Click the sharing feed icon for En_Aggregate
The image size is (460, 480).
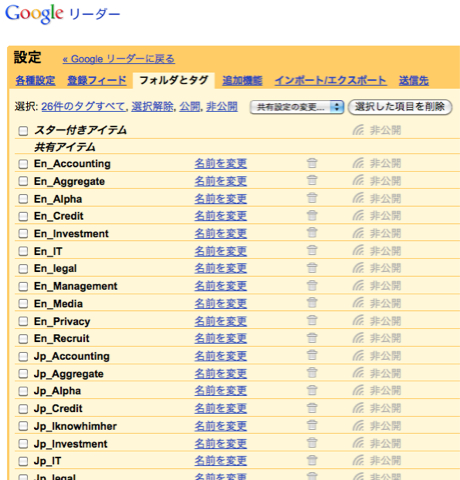[x=358, y=181]
